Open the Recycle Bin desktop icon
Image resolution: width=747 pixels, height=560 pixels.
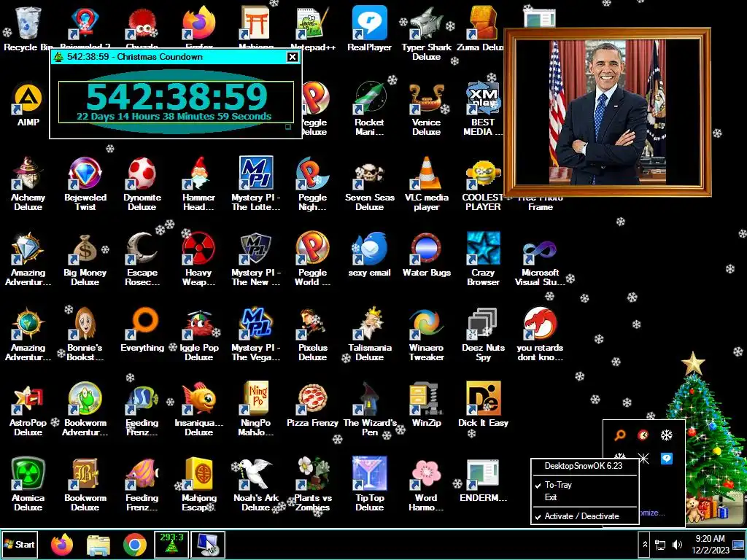[x=28, y=28]
